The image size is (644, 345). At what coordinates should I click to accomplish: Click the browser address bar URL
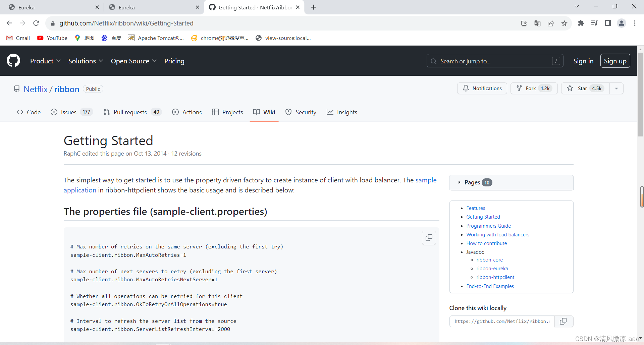click(126, 23)
